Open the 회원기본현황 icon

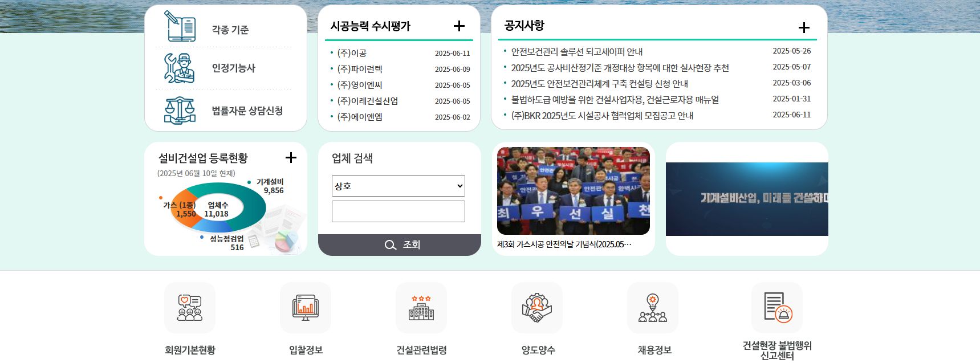tap(190, 308)
